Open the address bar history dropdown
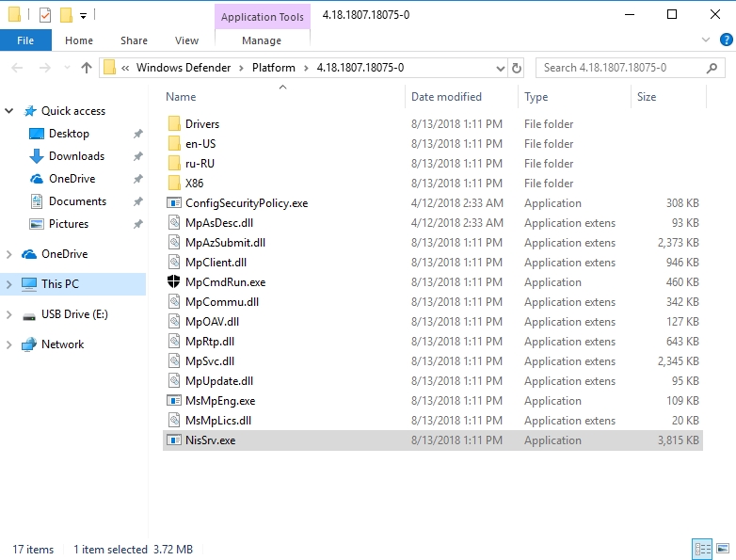The width and height of the screenshot is (736, 560). [501, 69]
